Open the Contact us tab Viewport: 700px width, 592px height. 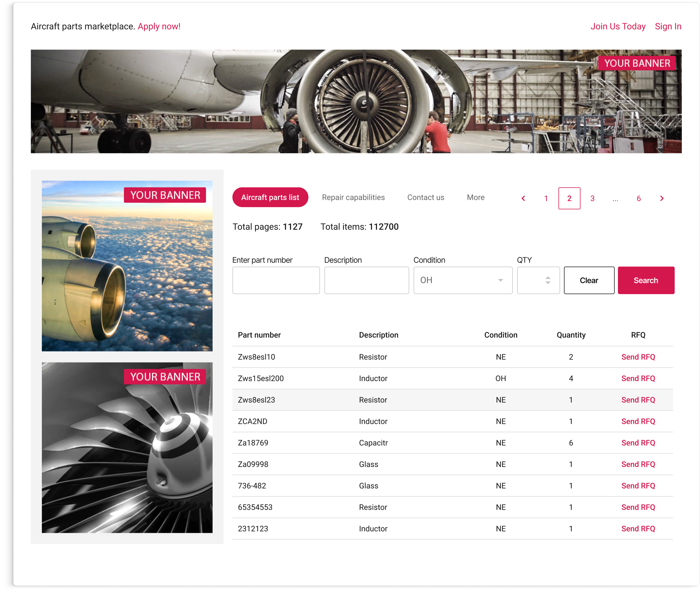coord(425,197)
